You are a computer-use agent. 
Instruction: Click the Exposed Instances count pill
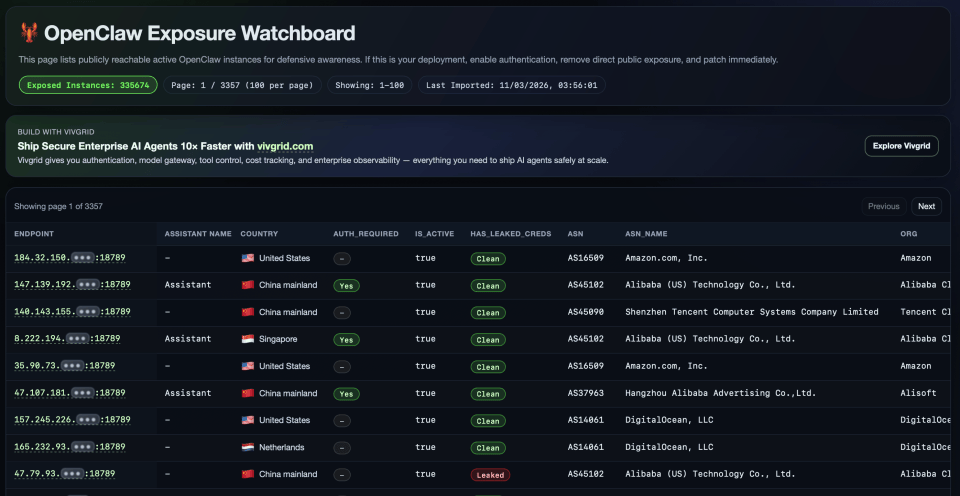click(88, 85)
